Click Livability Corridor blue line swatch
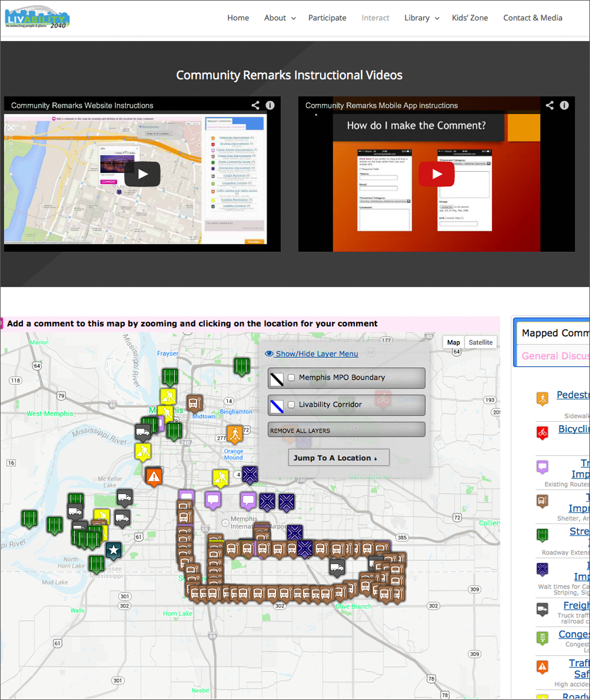The width and height of the screenshot is (590, 700). pos(277,406)
